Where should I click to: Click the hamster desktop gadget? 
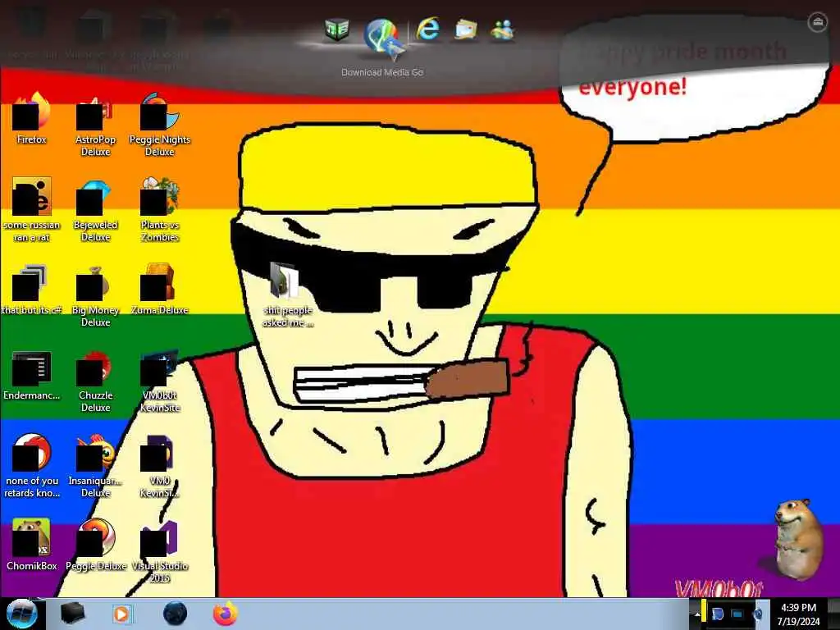[797, 539]
